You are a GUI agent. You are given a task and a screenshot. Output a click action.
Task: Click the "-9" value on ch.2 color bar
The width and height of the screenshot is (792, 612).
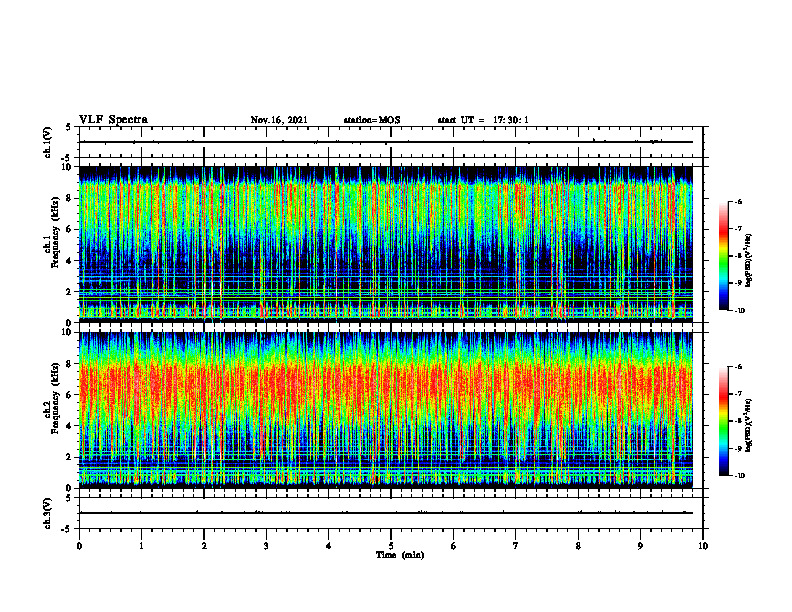pyautogui.click(x=738, y=449)
